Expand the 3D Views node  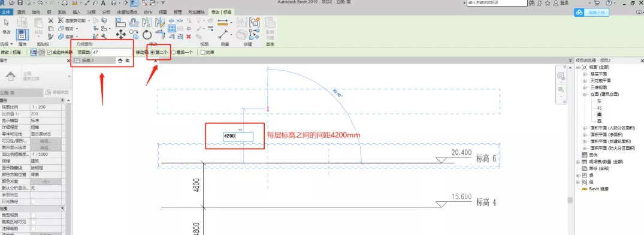click(x=585, y=88)
